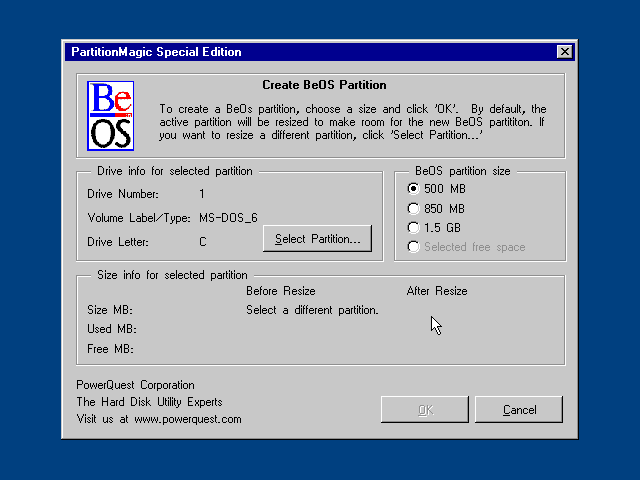Open the Select Partition dialog
640x480 pixels.
coord(318,238)
